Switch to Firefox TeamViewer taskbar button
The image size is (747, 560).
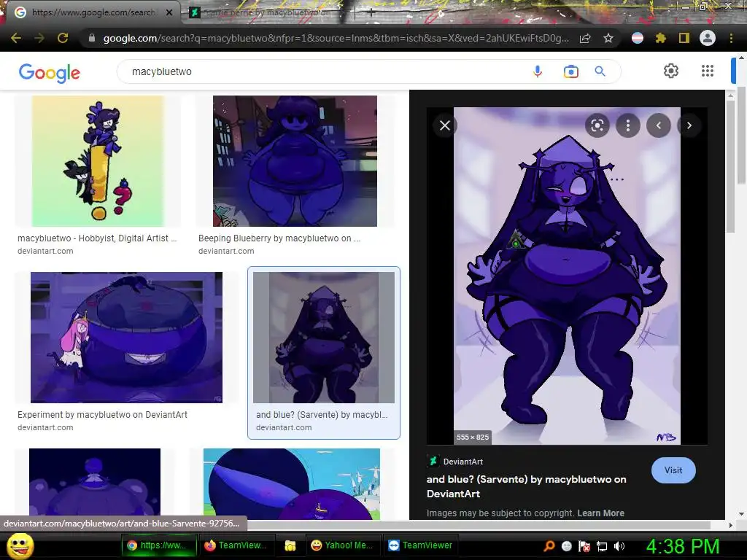click(x=237, y=545)
